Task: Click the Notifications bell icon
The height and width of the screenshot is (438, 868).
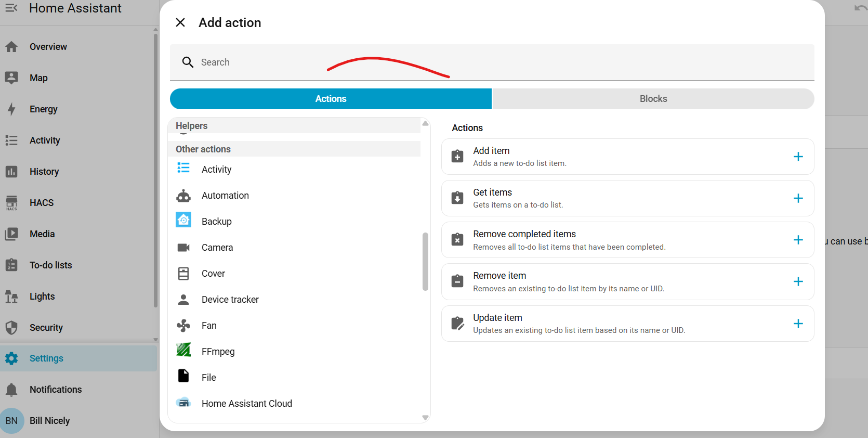Action: point(11,390)
